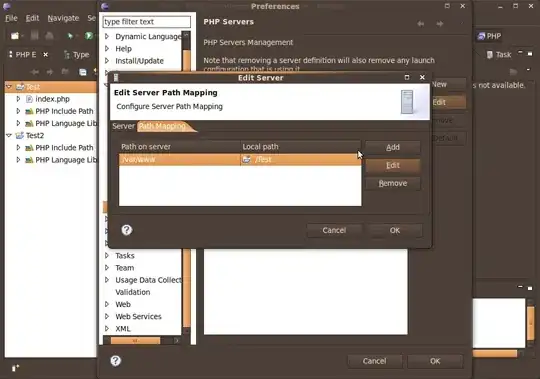Open dropdown arrow beside the New wizard icon
Viewport: 540px width, 379px height.
pyautogui.click(x=22, y=36)
